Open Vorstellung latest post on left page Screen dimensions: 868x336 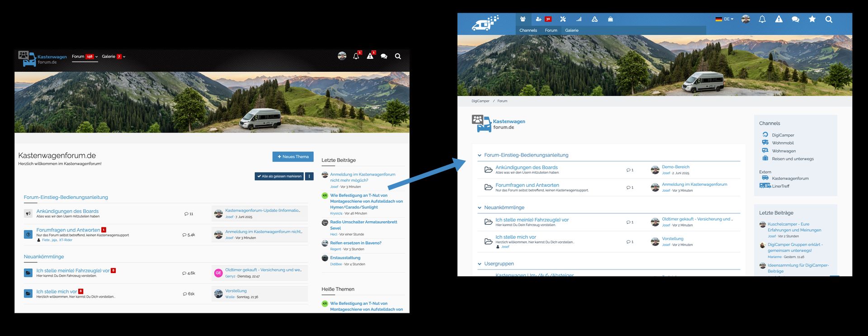pos(236,291)
